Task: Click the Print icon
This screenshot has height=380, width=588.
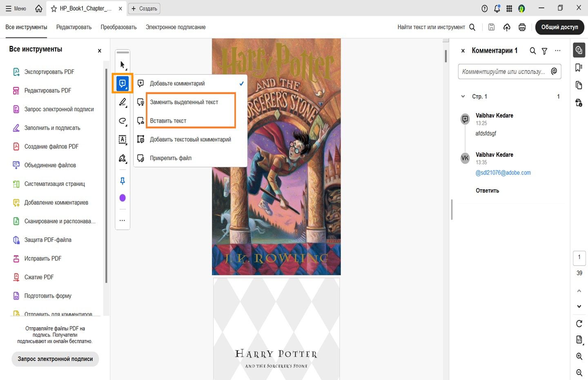Action: point(522,27)
